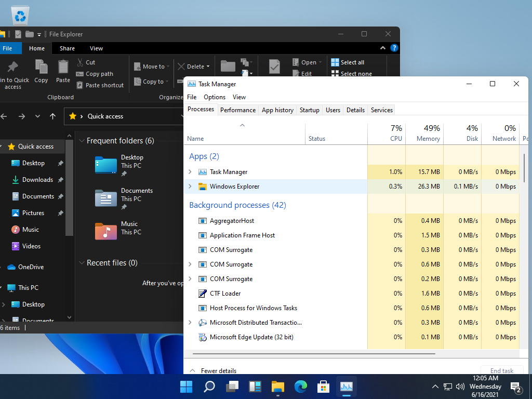This screenshot has width=532, height=399.
Task: Expand Windows Explorer process row
Action: pyautogui.click(x=190, y=187)
